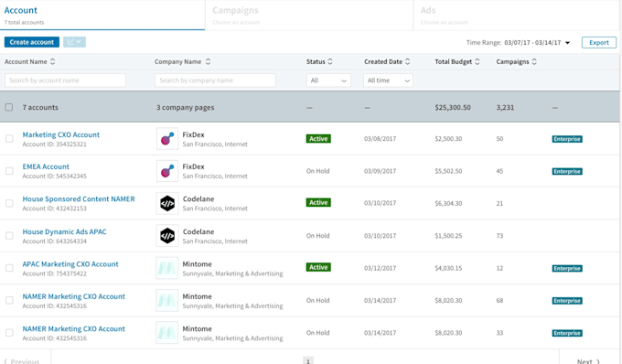
Task: Click Codelane logo in House Sponsored Content row
Action: click(167, 203)
